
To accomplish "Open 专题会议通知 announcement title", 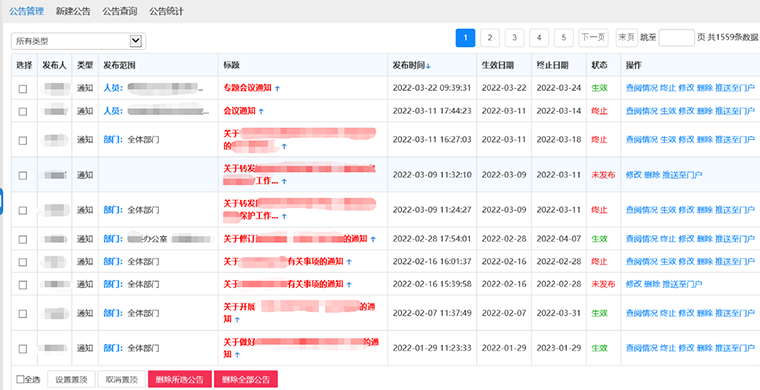I will pyautogui.click(x=248, y=88).
